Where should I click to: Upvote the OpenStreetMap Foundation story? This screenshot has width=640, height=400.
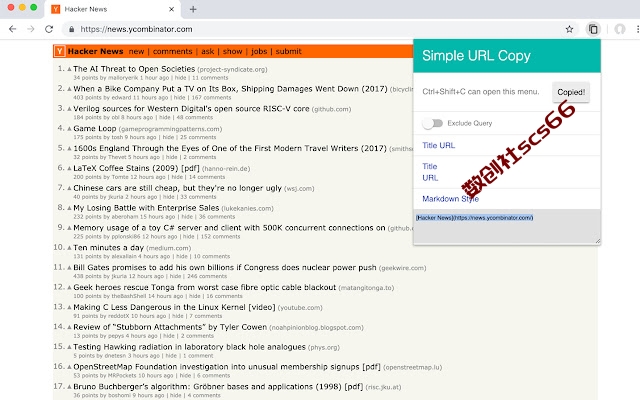[69, 367]
